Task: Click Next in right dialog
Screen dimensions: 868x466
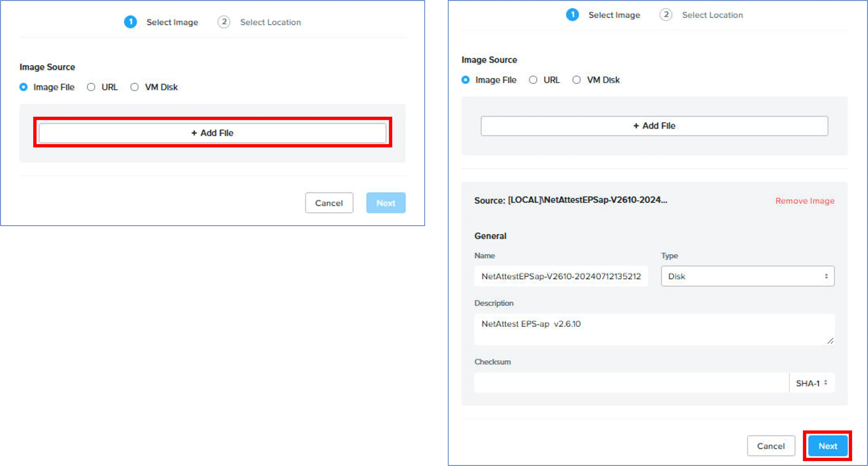Action: pyautogui.click(x=828, y=446)
